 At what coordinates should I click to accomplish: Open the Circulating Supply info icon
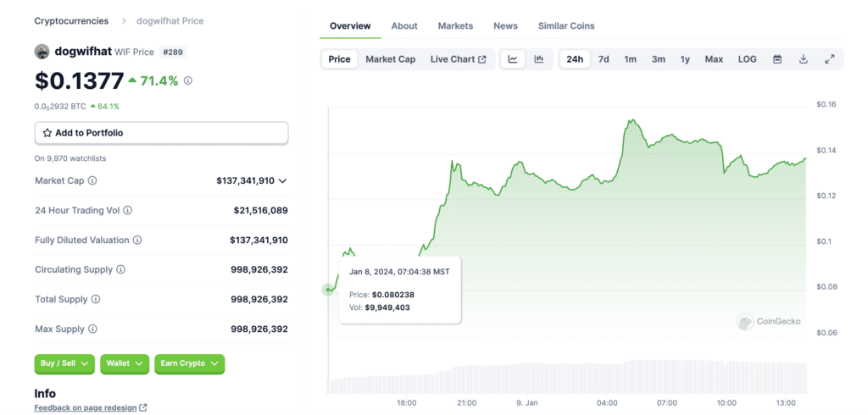(120, 269)
